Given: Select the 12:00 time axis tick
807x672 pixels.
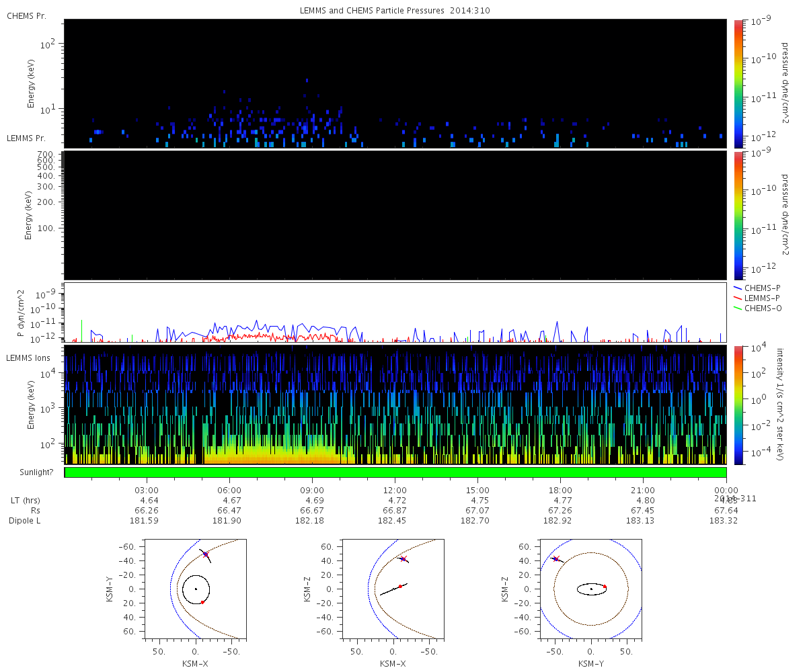Looking at the screenshot, I should pyautogui.click(x=395, y=490).
